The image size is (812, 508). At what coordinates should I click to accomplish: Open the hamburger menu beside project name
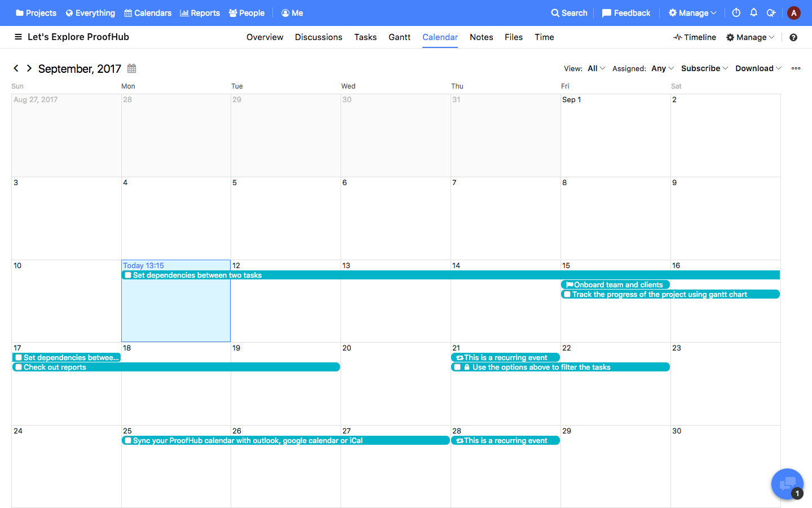(x=18, y=37)
